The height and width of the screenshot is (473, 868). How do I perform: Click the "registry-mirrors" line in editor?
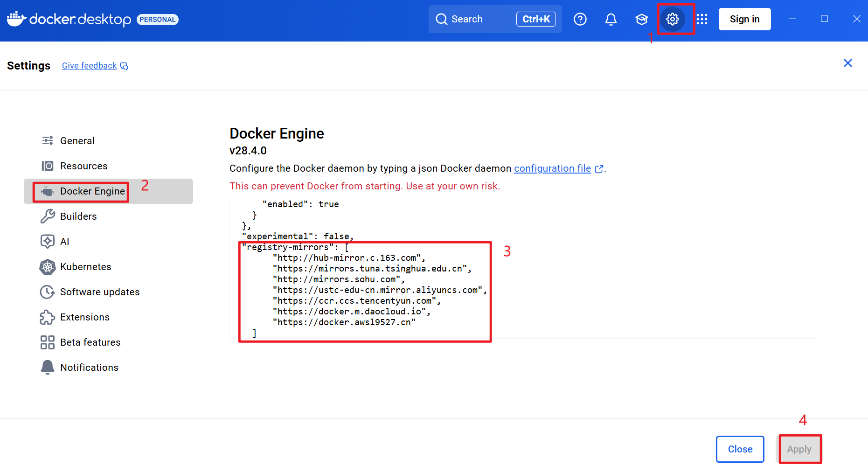(x=295, y=247)
